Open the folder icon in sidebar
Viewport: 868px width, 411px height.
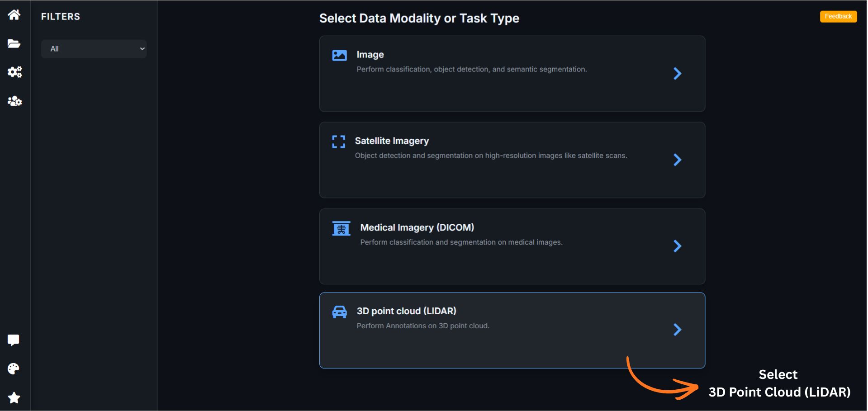point(14,43)
